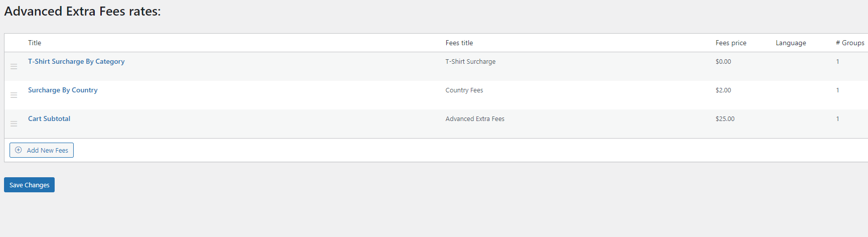Open the T-Shirt Surcharge By Category fee
868x237 pixels.
(x=76, y=61)
